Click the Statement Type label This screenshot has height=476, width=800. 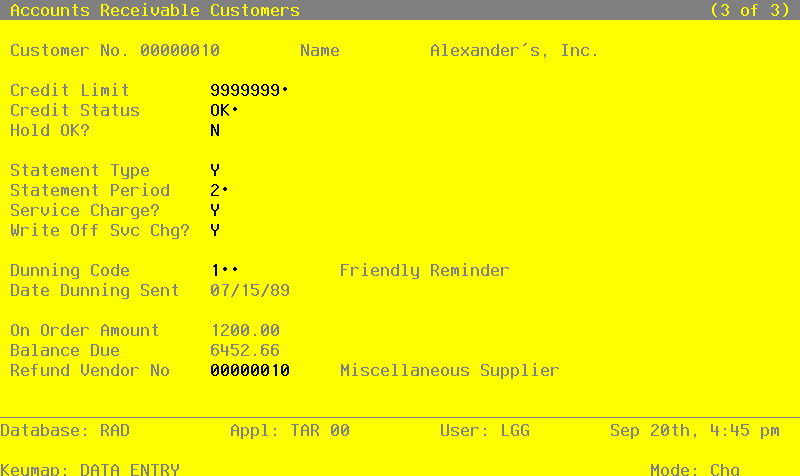click(x=80, y=170)
